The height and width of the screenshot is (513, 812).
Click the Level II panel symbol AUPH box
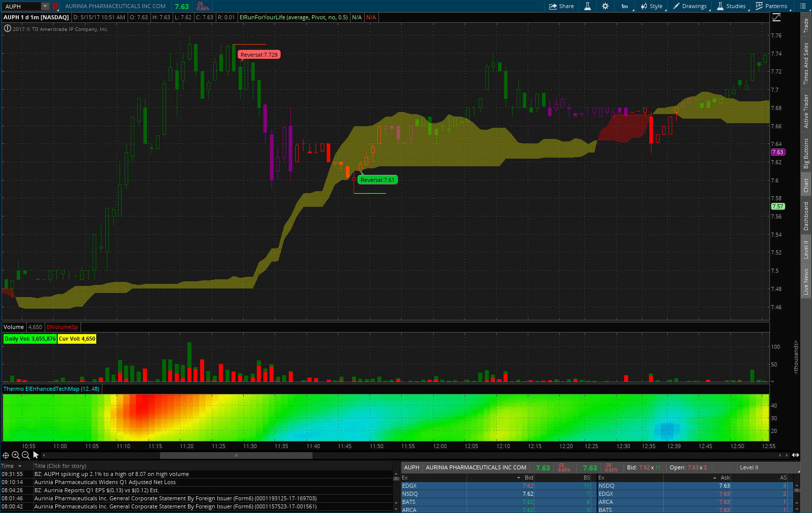(x=412, y=467)
